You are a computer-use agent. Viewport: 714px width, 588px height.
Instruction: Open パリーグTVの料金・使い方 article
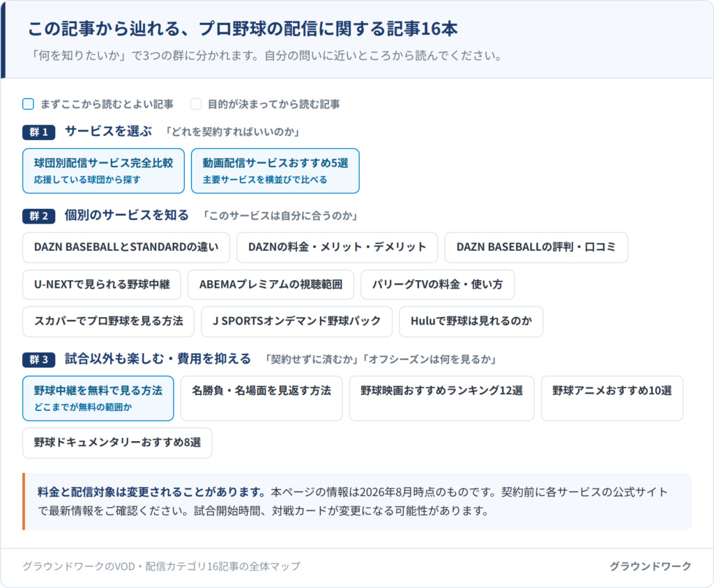pyautogui.click(x=438, y=284)
